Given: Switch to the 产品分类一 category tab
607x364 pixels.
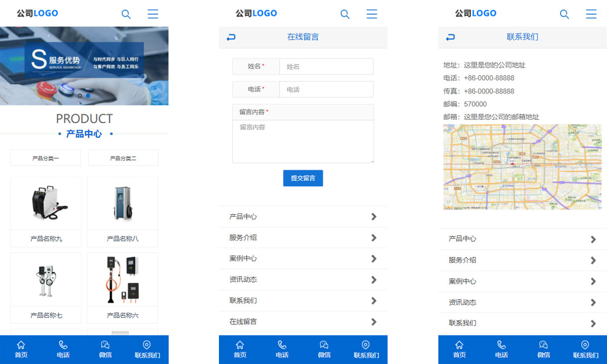Looking at the screenshot, I should (45, 158).
